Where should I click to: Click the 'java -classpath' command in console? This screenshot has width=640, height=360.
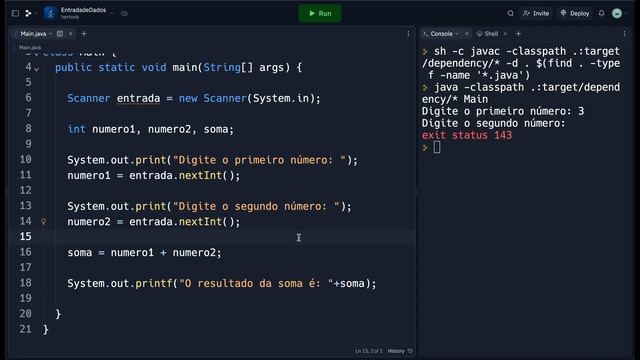click(x=521, y=93)
